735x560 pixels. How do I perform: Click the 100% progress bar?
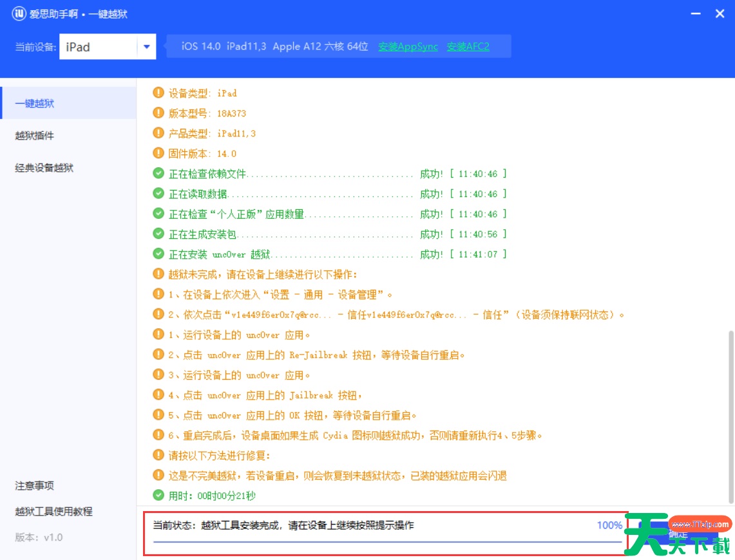387,541
